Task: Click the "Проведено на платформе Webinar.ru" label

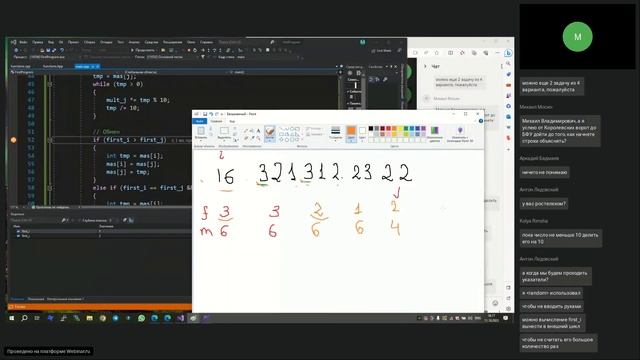Action: (x=49, y=351)
